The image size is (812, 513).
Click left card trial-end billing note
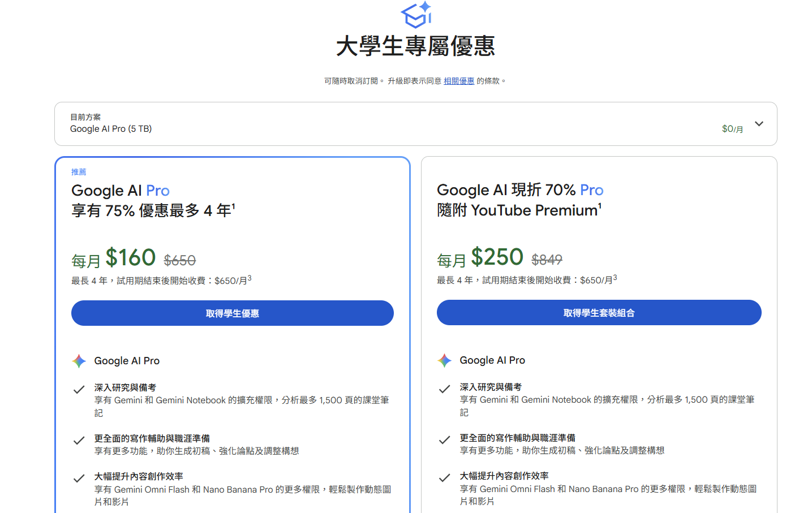[161, 280]
